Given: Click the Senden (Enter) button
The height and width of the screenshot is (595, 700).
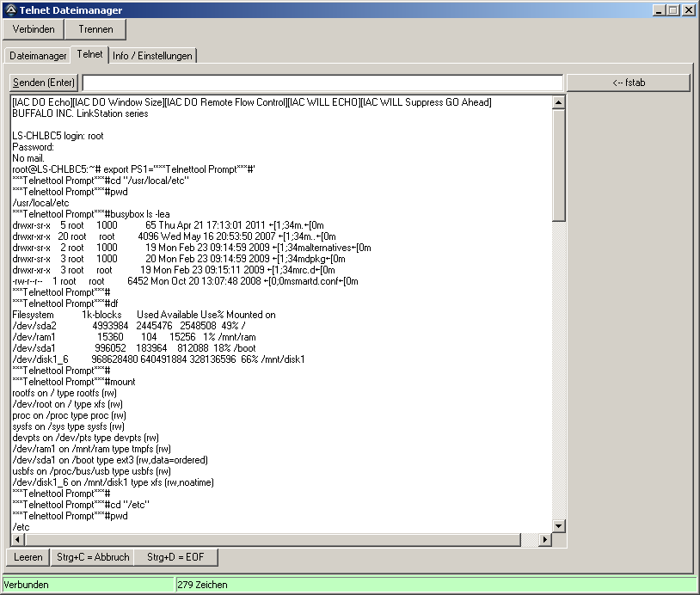Looking at the screenshot, I should pyautogui.click(x=43, y=83).
